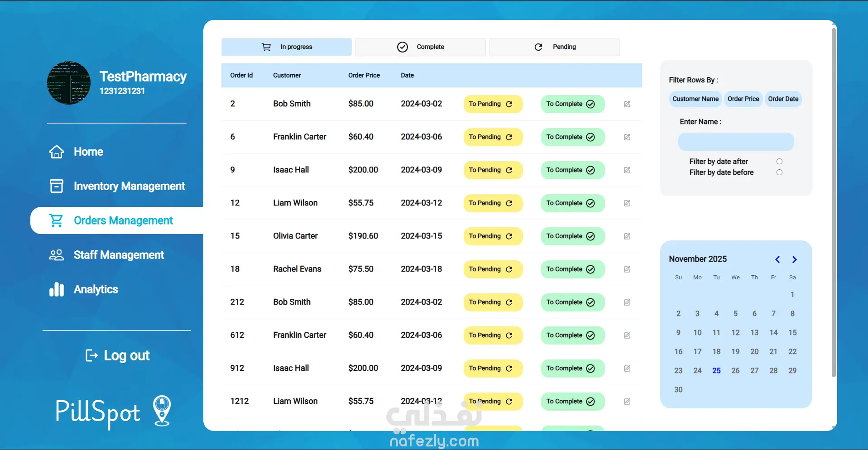868x450 pixels.
Task: Select the Filter by date after radio
Action: click(779, 162)
